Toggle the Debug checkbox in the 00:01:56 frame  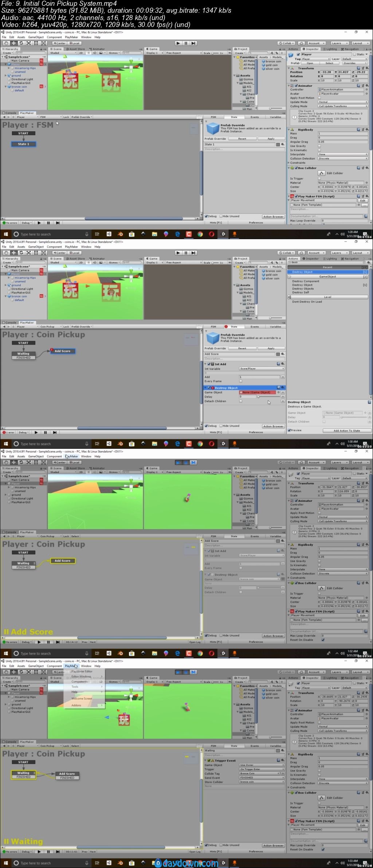(206, 216)
